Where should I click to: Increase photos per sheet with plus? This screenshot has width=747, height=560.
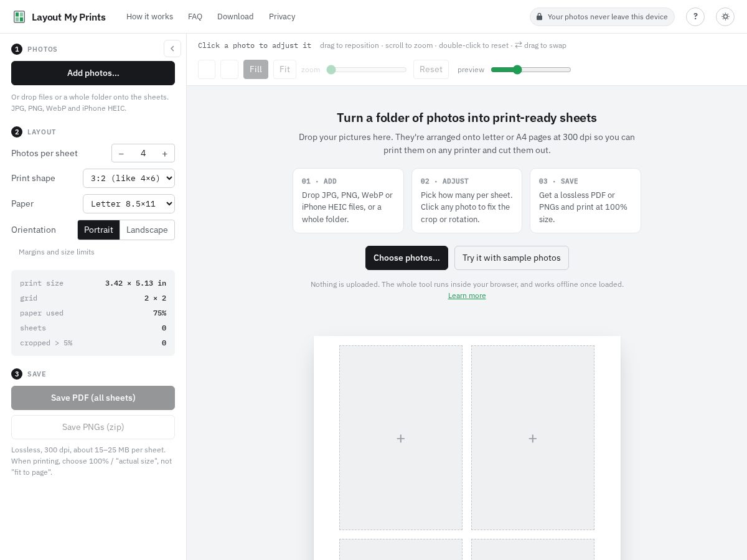[165, 153]
